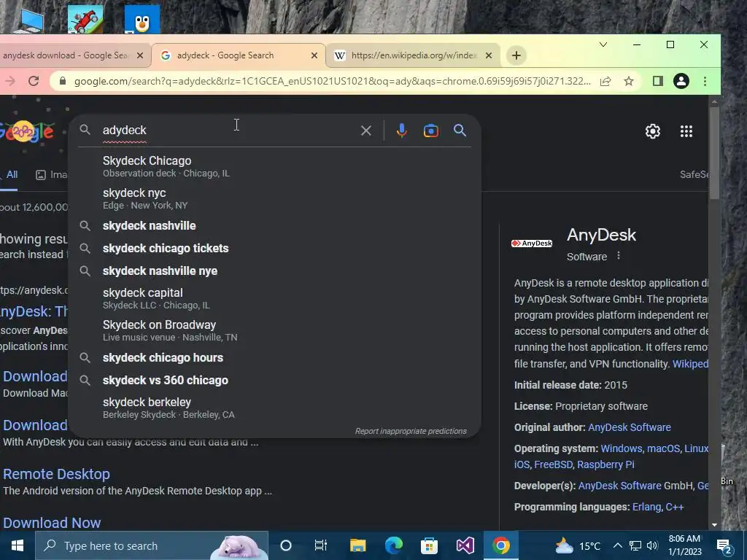Follow the AnyDesk Software original author link
The image size is (747, 560).
(630, 427)
